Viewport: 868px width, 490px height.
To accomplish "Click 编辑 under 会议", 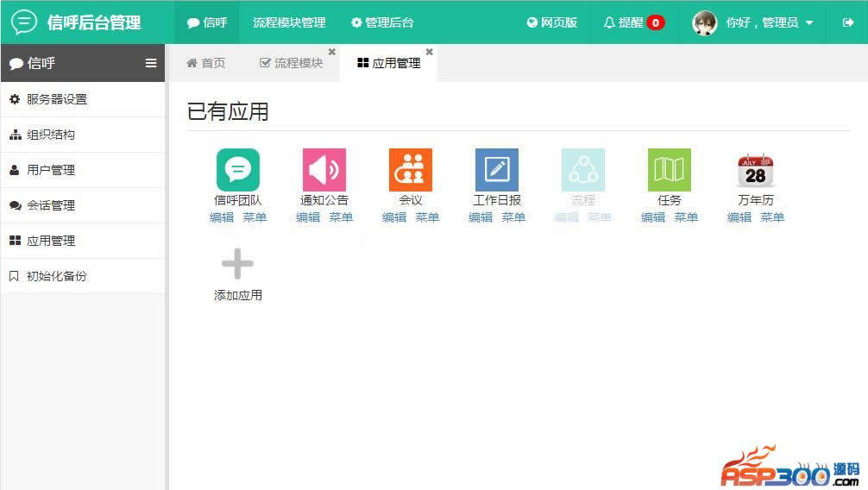I will (x=394, y=217).
